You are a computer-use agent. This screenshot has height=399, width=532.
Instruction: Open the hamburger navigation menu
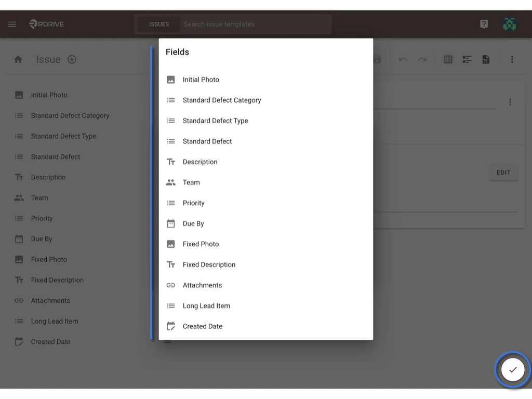coord(12,24)
